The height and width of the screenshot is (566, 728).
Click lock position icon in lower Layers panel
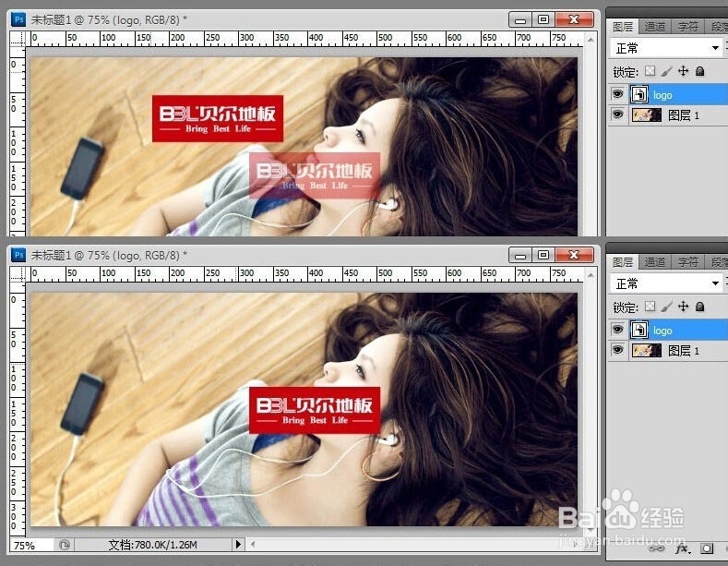pyautogui.click(x=683, y=306)
